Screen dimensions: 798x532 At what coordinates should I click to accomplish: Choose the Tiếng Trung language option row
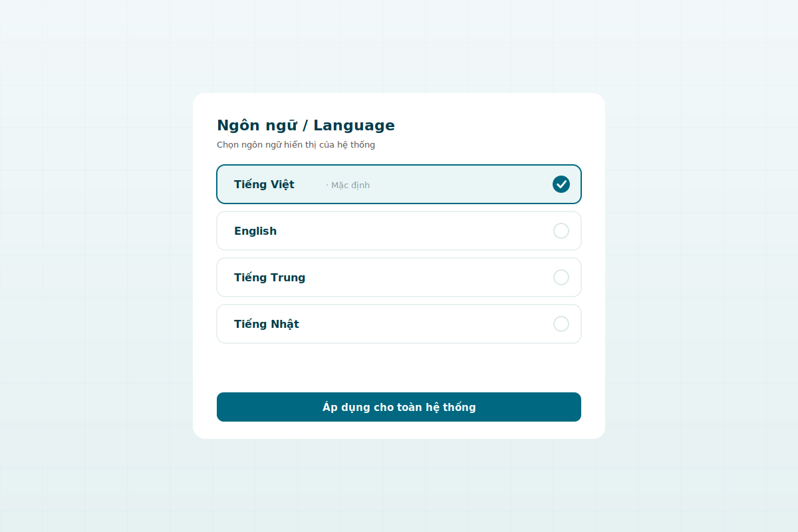point(399,277)
